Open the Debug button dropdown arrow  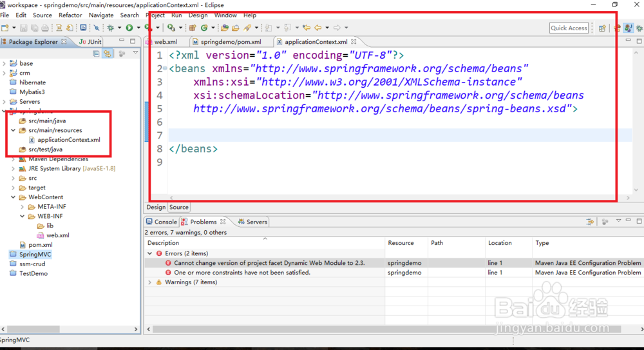(120, 28)
